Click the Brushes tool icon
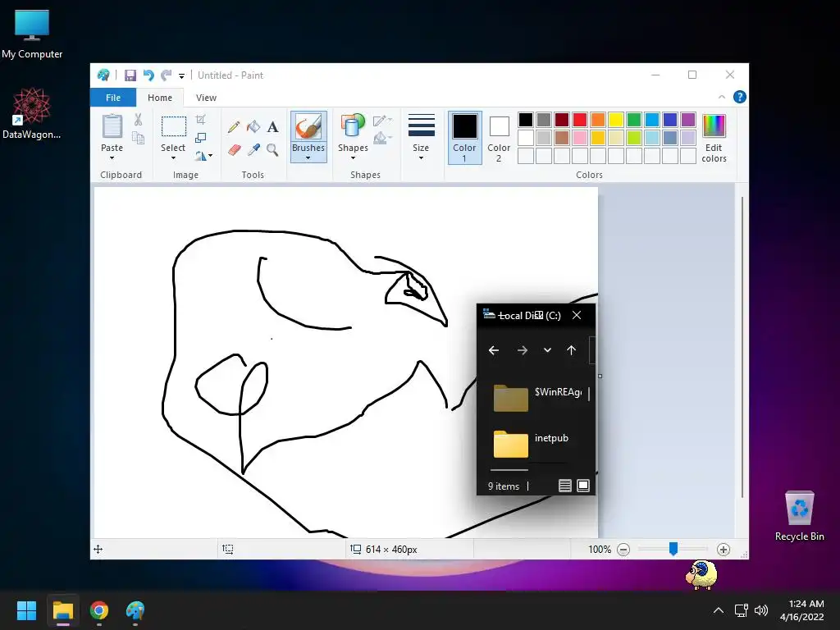This screenshot has width=840, height=630. coord(308,127)
